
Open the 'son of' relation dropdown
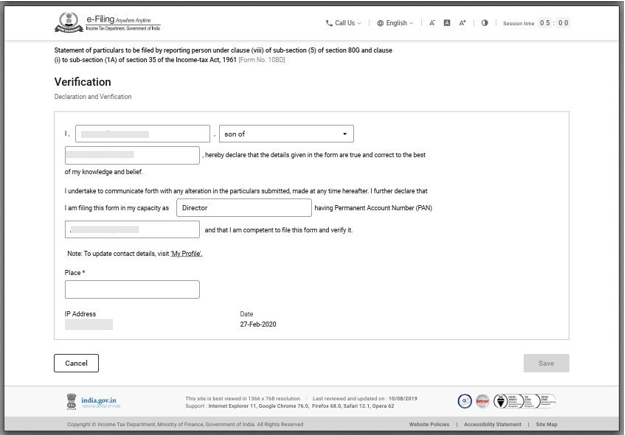pos(286,134)
